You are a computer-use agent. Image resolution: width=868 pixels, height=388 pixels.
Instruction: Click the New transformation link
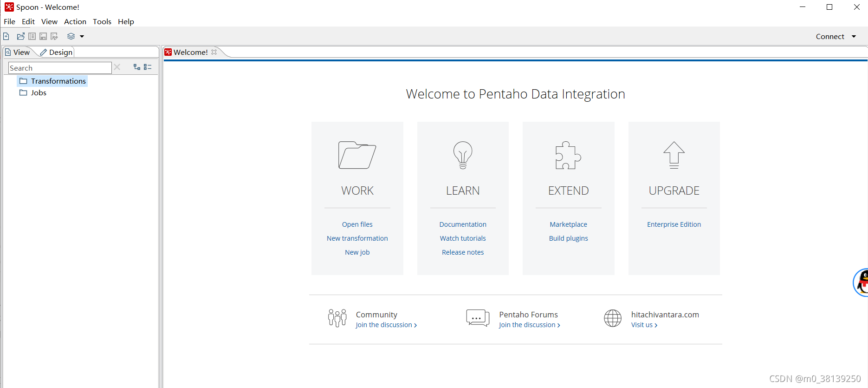click(357, 238)
